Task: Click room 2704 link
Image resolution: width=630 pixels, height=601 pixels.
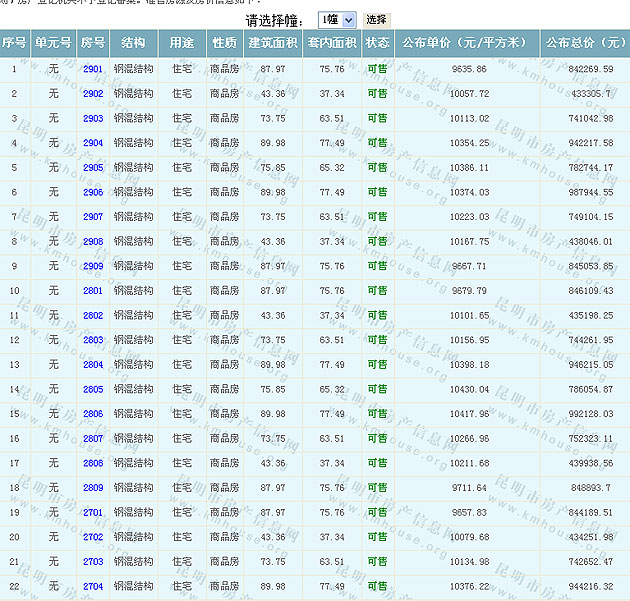Action: pos(93,587)
